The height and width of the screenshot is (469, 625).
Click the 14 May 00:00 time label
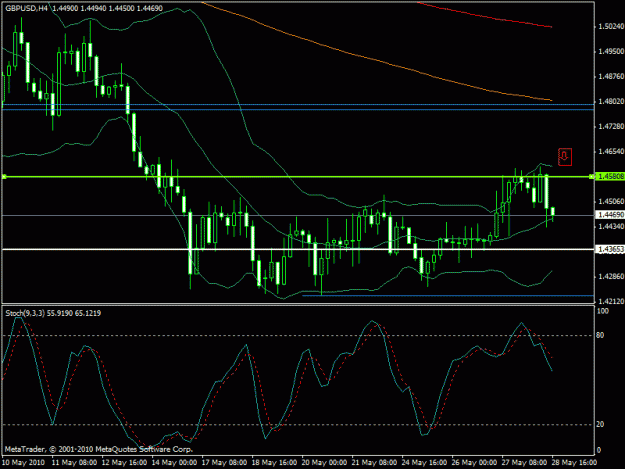coord(175,463)
